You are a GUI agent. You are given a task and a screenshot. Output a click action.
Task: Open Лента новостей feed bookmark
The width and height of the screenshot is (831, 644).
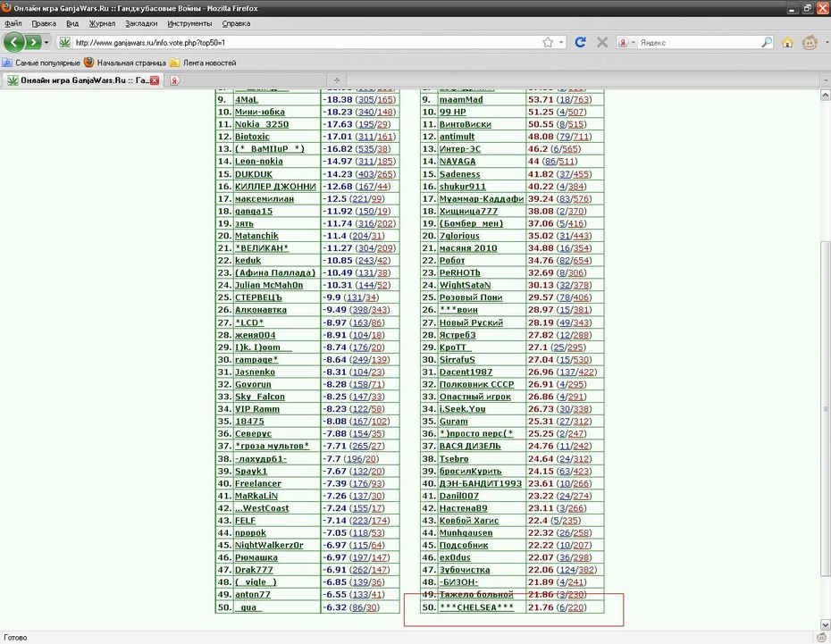(x=203, y=63)
